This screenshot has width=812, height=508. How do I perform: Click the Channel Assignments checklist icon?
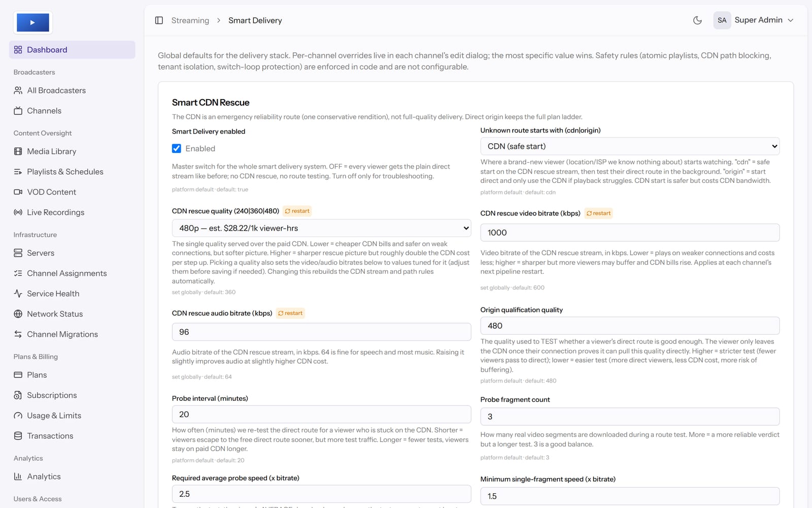[x=18, y=273]
